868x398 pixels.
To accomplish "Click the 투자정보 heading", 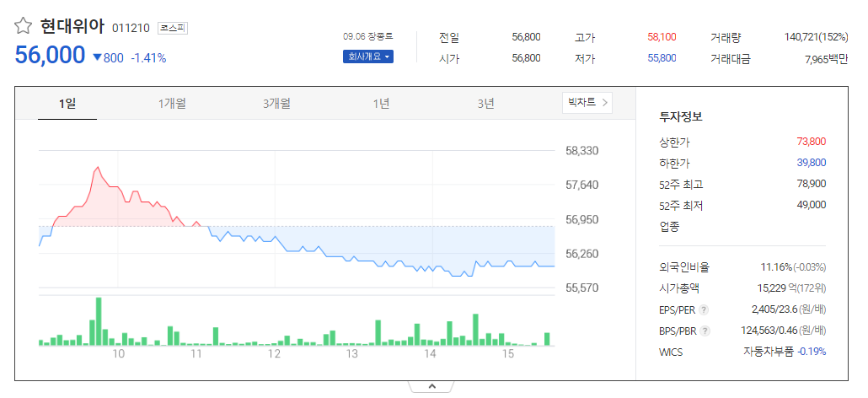I will (x=680, y=117).
